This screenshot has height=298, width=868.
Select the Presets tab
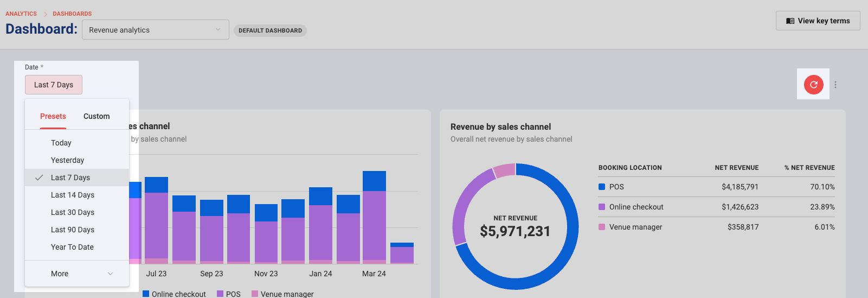pos(53,116)
